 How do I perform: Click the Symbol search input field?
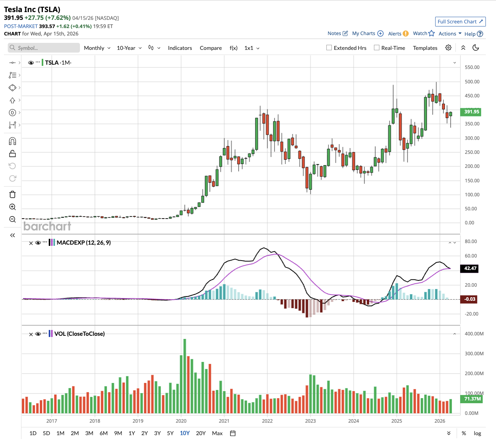tap(44, 48)
